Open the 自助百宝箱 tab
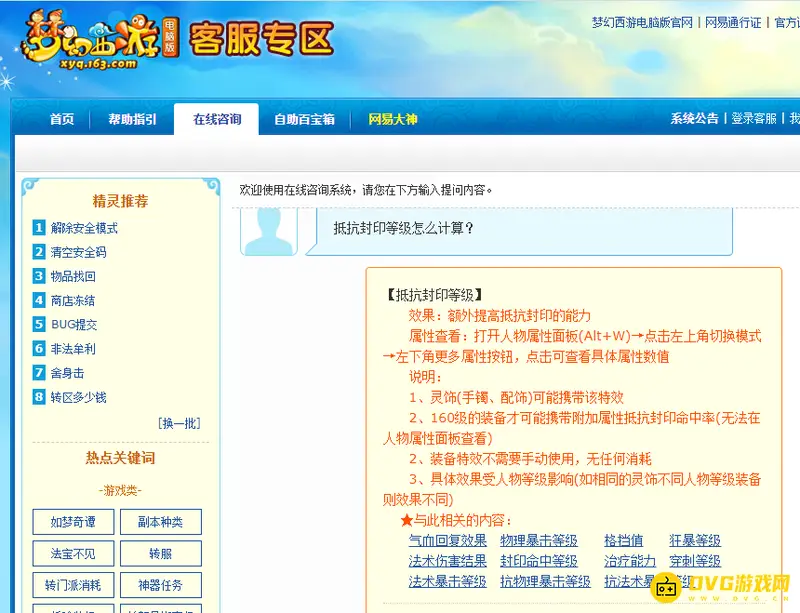This screenshot has height=613, width=800. (x=305, y=119)
